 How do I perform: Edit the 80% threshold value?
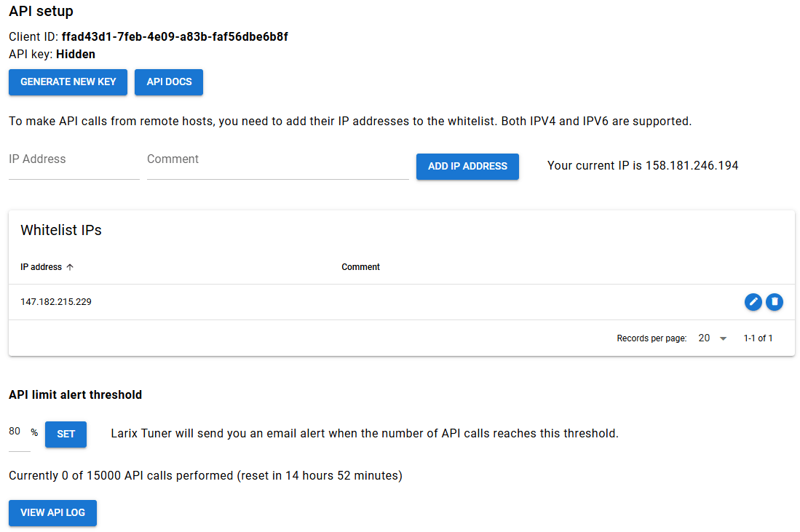tap(14, 431)
